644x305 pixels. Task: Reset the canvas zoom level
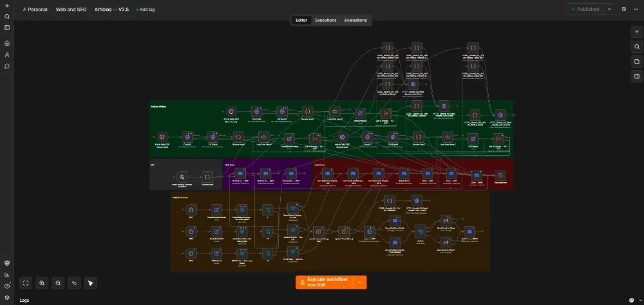point(74,283)
